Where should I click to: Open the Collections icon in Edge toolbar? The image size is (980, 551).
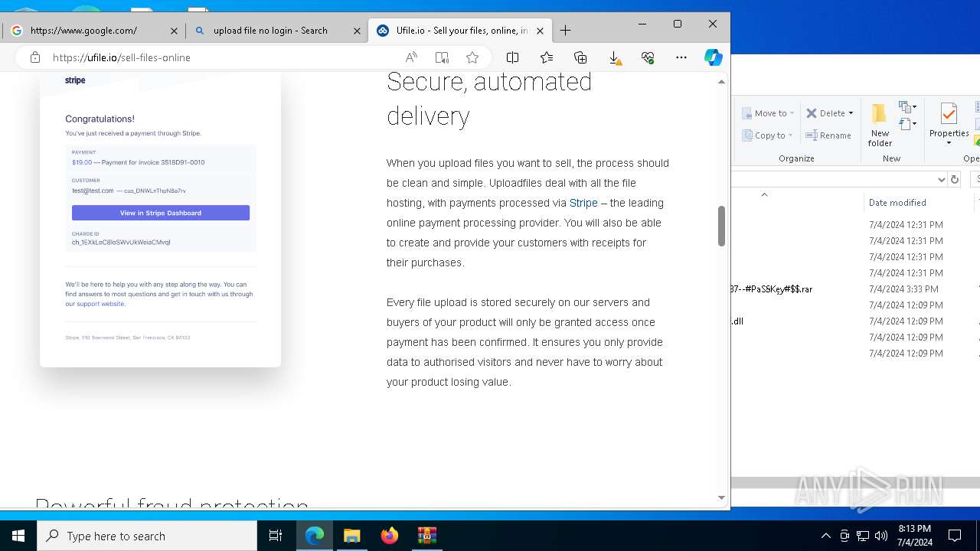pos(580,57)
